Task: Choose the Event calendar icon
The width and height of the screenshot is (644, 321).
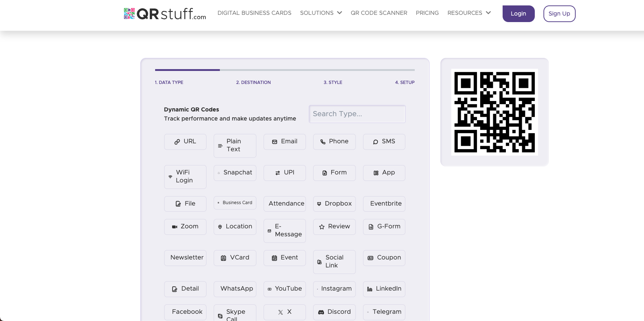Action: tap(274, 258)
